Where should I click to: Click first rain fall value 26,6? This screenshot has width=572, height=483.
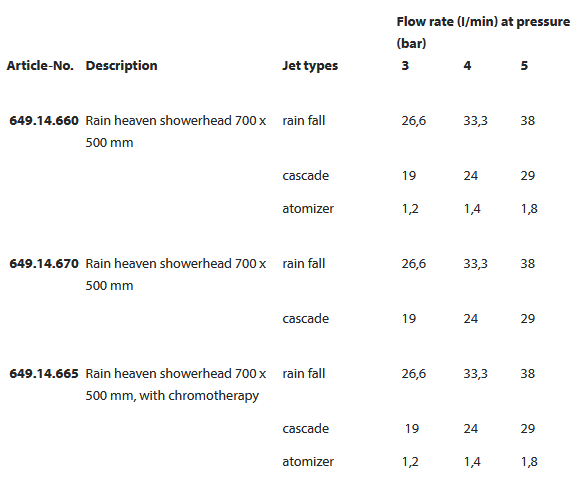click(414, 121)
